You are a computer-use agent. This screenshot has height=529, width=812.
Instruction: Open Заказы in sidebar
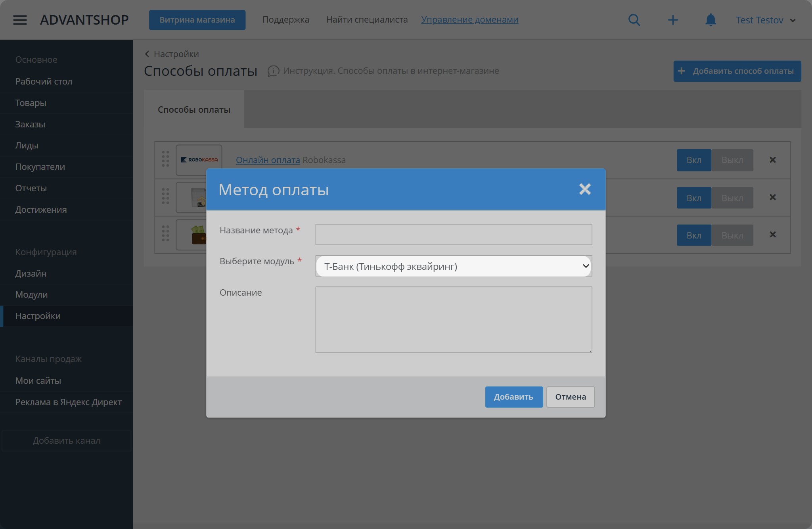point(67,124)
